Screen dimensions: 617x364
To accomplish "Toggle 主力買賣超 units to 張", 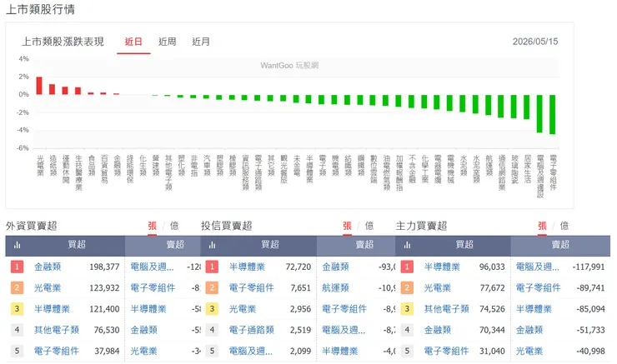I will [542, 226].
